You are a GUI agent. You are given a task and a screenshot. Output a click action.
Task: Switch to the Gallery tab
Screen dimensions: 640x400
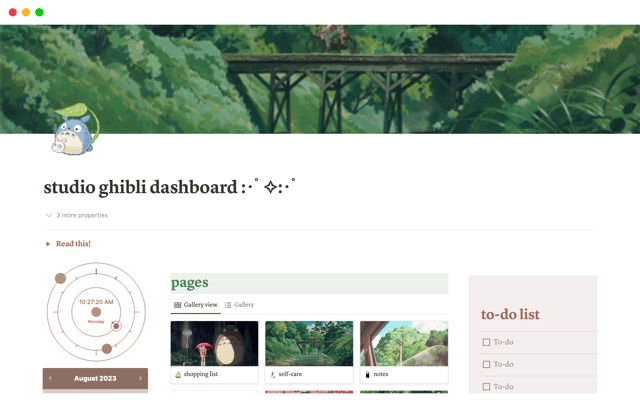pyautogui.click(x=239, y=305)
